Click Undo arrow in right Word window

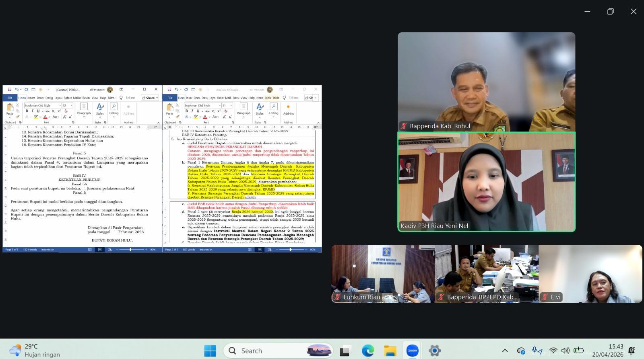click(x=176, y=90)
